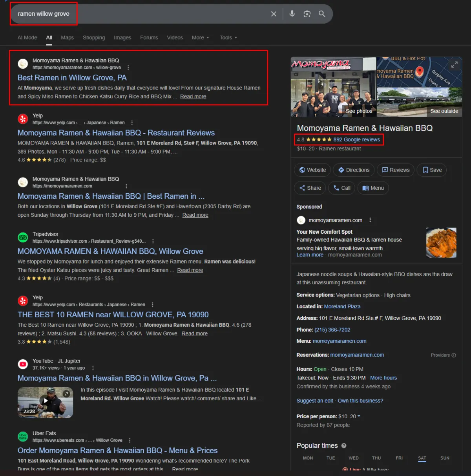Open Tripadvisor MOMOYAMA RAMEN result title

tap(110, 251)
